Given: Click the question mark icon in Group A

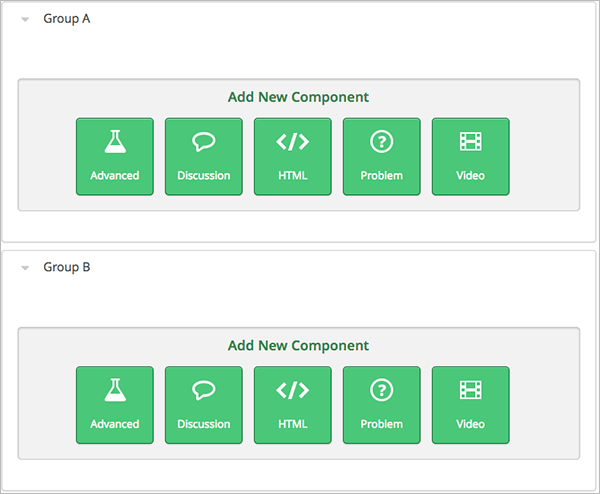Looking at the screenshot, I should click(381, 142).
